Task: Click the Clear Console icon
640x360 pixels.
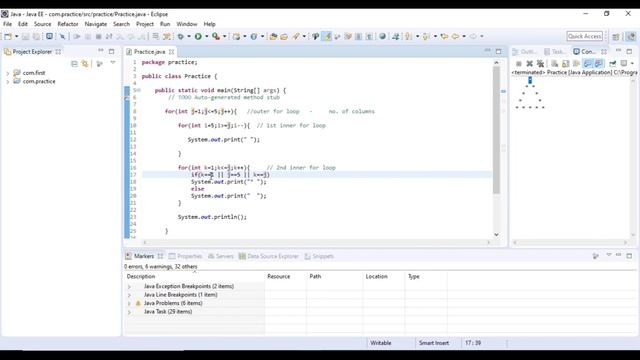Action: pos(554,64)
